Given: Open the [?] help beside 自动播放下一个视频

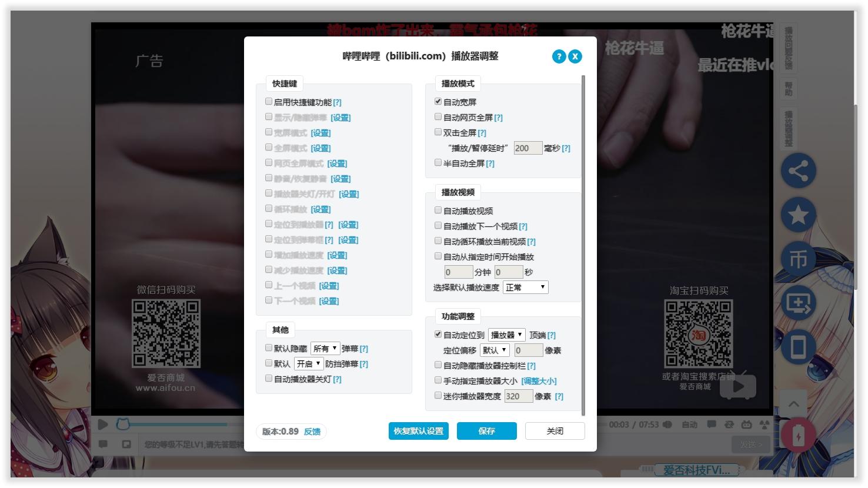Looking at the screenshot, I should click(x=523, y=226).
